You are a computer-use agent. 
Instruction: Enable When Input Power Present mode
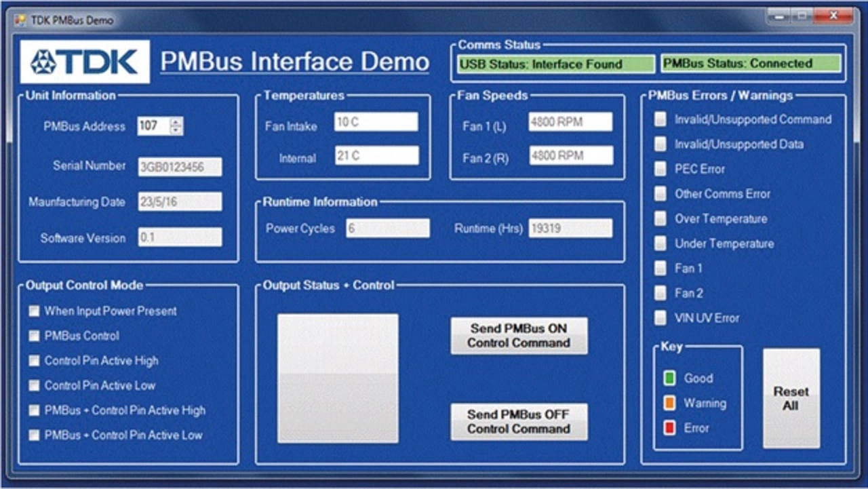tap(34, 311)
